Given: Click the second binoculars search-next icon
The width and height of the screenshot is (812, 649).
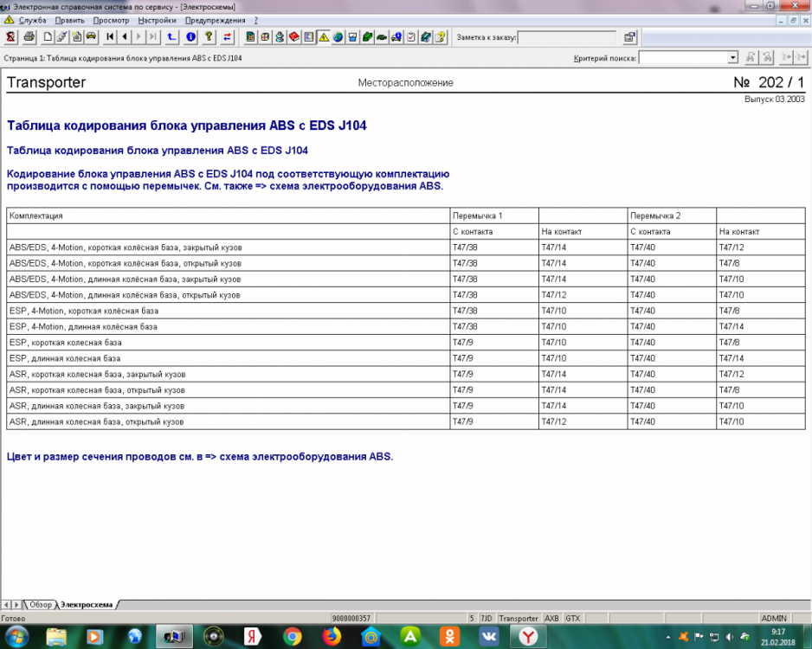Looking at the screenshot, I should click(768, 57).
